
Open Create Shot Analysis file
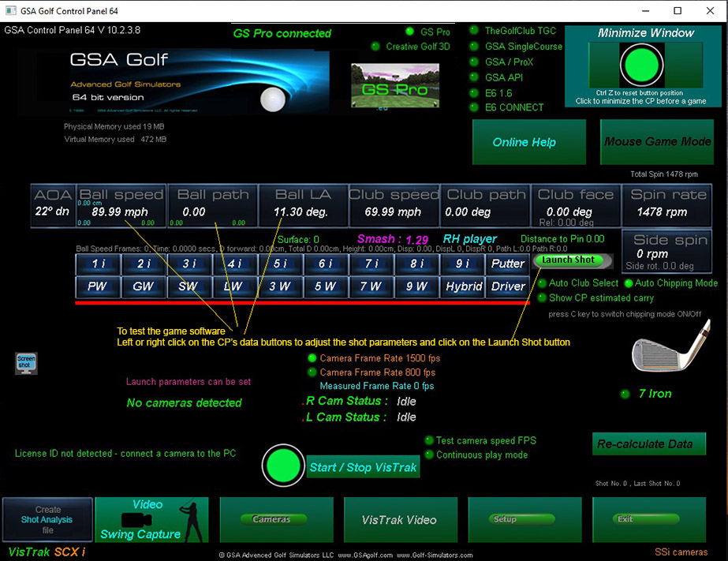pos(47,519)
